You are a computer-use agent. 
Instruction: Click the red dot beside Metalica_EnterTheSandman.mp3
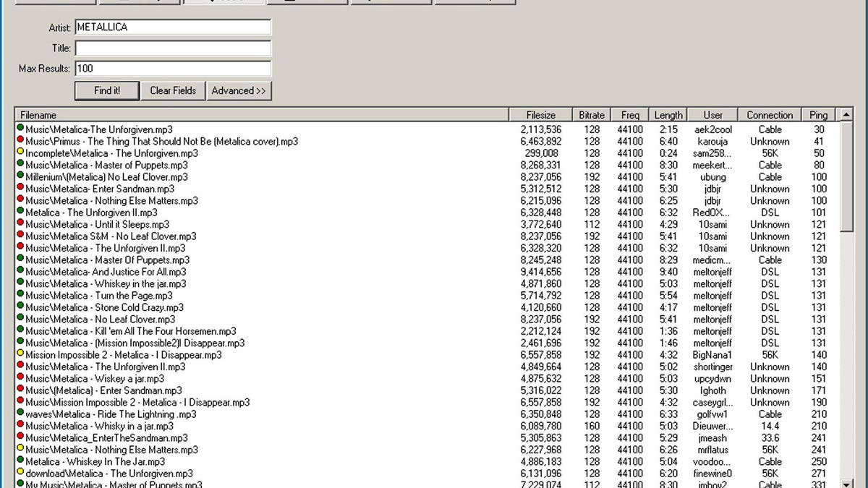(x=21, y=438)
